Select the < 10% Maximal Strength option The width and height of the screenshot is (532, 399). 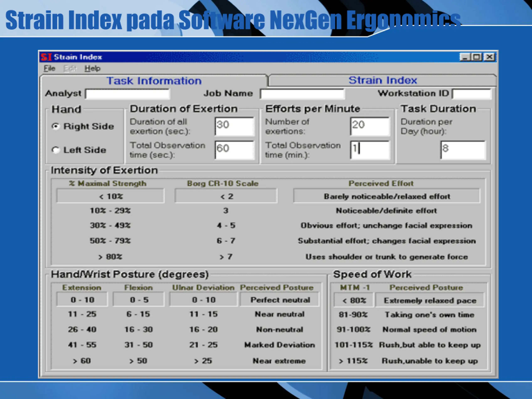tap(111, 196)
